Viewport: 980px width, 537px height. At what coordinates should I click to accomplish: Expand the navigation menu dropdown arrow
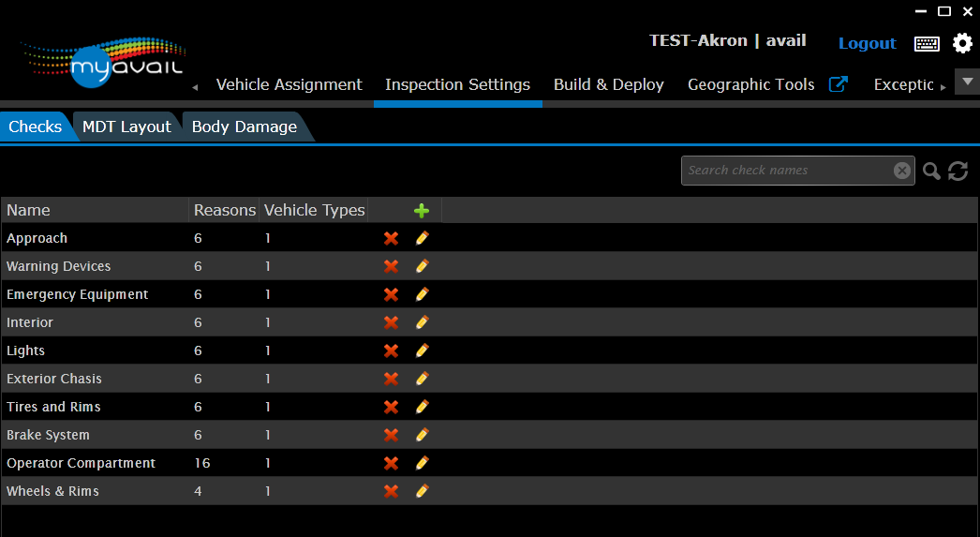click(x=967, y=82)
